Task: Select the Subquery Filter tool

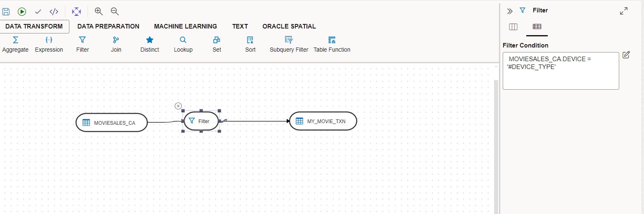Action: tap(289, 44)
